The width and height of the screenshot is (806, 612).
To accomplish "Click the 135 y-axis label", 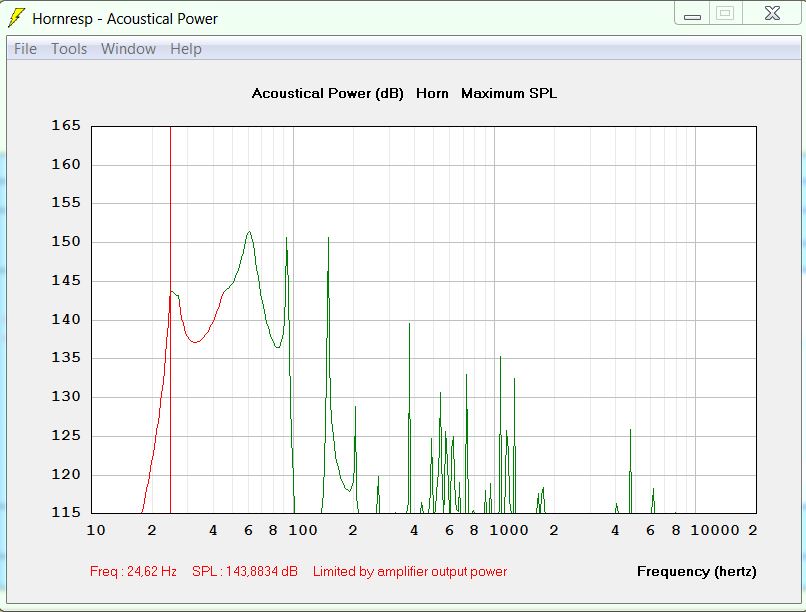I will [x=66, y=358].
